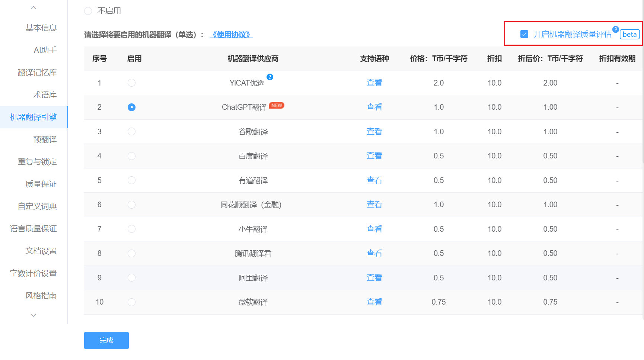
Task: Click the 完成 button
Action: (106, 340)
